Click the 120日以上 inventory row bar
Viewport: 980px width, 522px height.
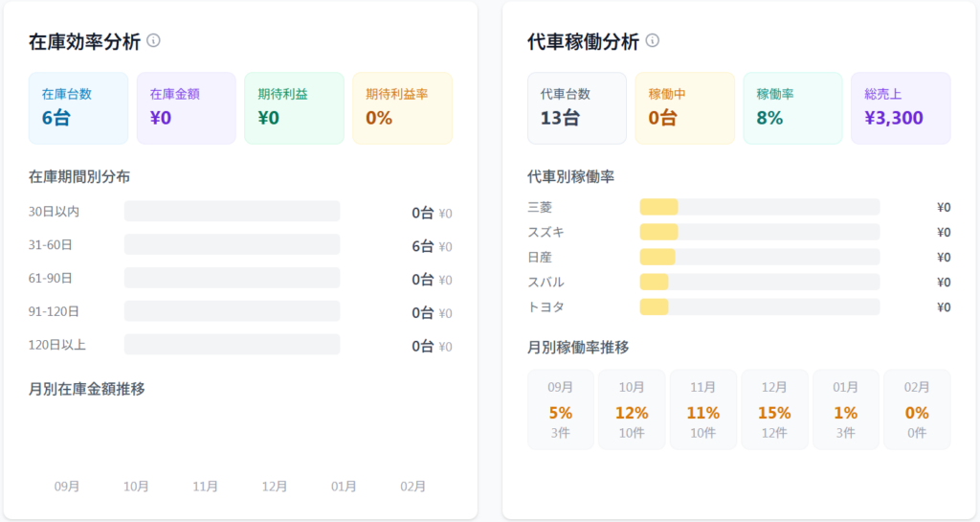click(232, 345)
